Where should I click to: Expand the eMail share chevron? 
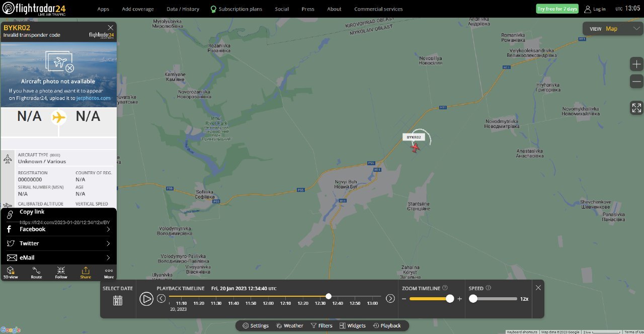[108, 258]
